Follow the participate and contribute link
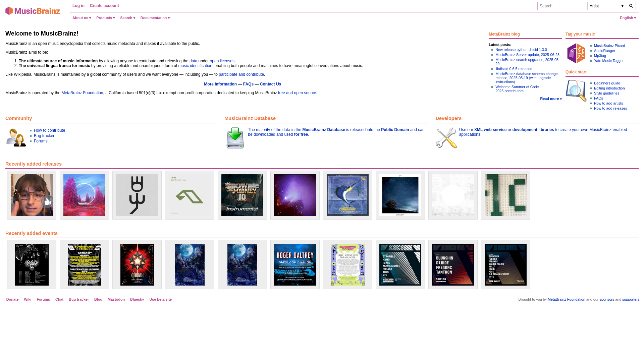 pos(241,74)
